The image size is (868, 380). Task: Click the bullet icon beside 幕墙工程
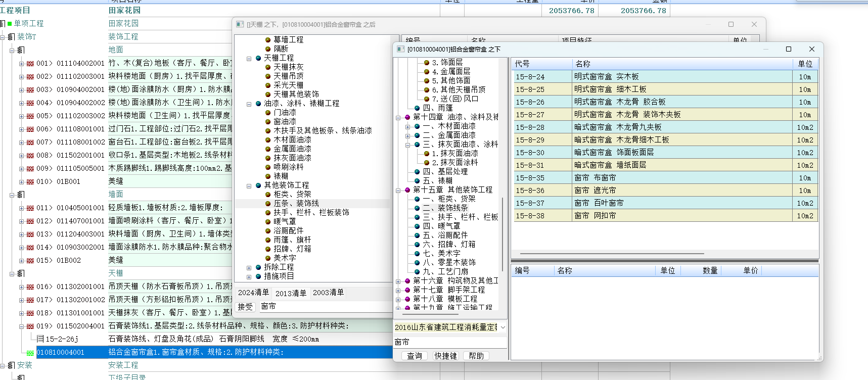point(268,39)
